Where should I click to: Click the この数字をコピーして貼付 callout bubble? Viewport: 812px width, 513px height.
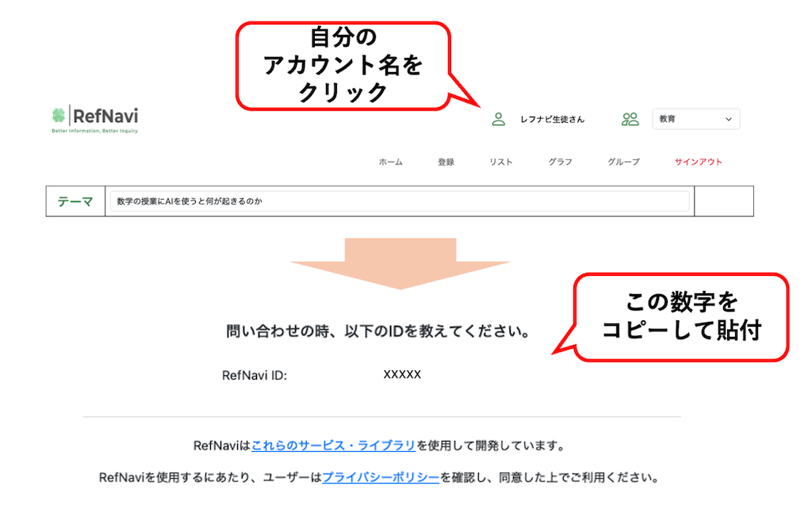tap(681, 316)
